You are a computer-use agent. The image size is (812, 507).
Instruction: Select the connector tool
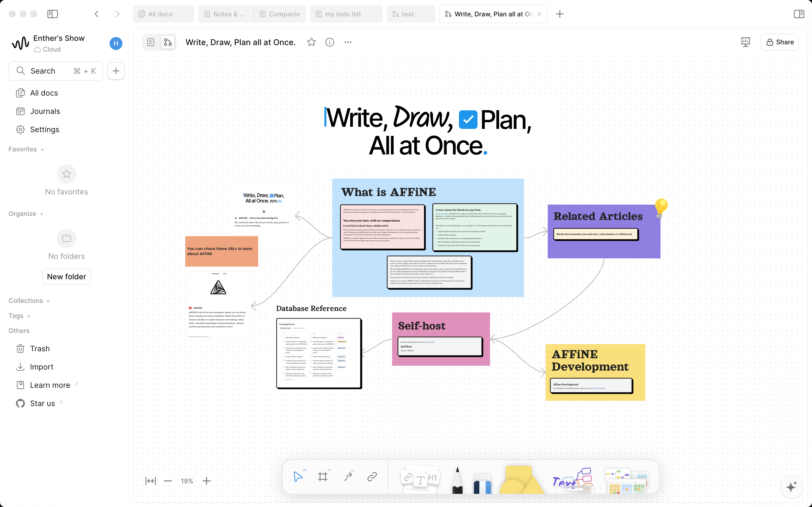pyautogui.click(x=348, y=476)
